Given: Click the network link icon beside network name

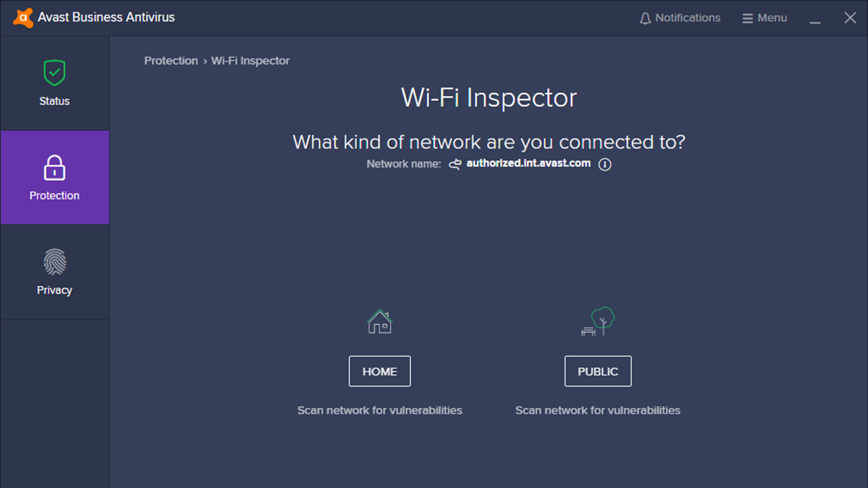Looking at the screenshot, I should (454, 163).
